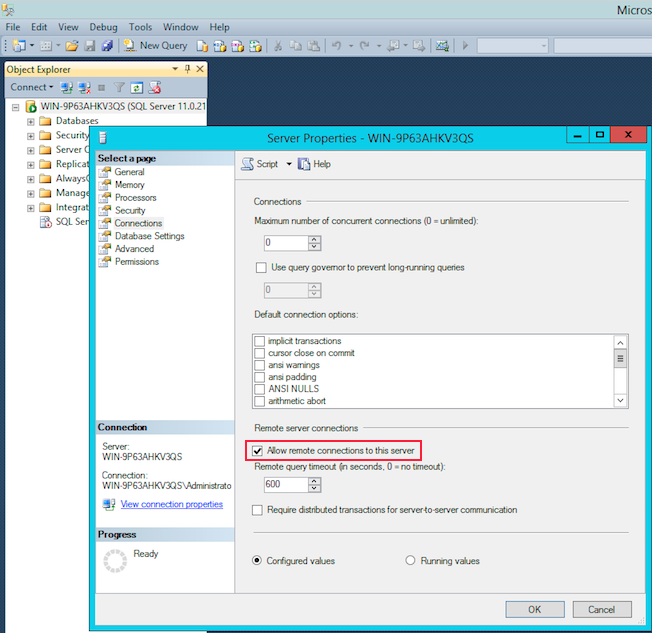Check the ansi warnings option
This screenshot has height=633, width=652.
click(x=259, y=365)
